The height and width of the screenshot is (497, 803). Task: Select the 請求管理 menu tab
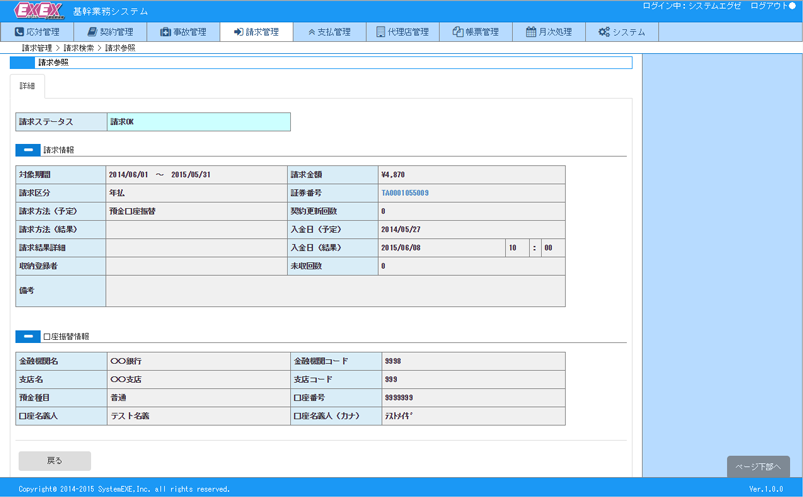click(x=256, y=32)
